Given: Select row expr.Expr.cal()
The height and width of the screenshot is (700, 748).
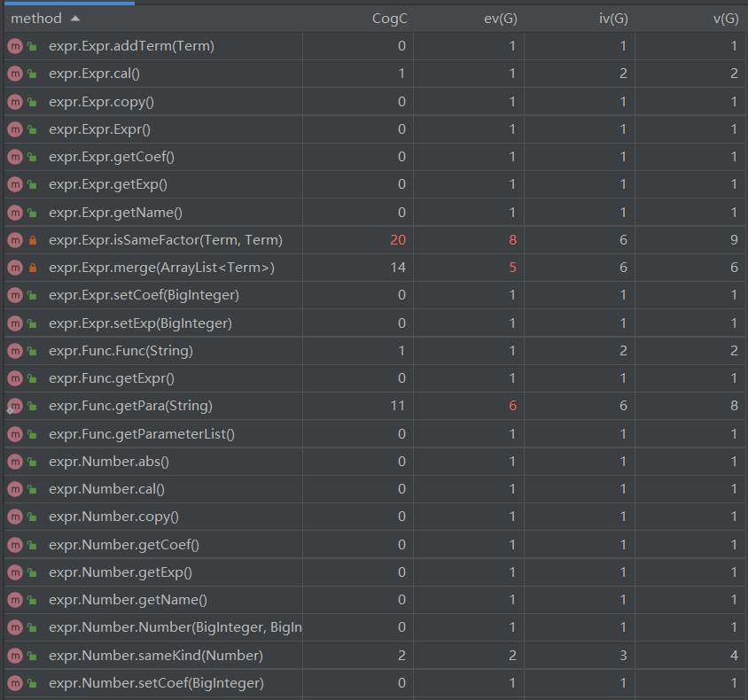Looking at the screenshot, I should (375, 74).
